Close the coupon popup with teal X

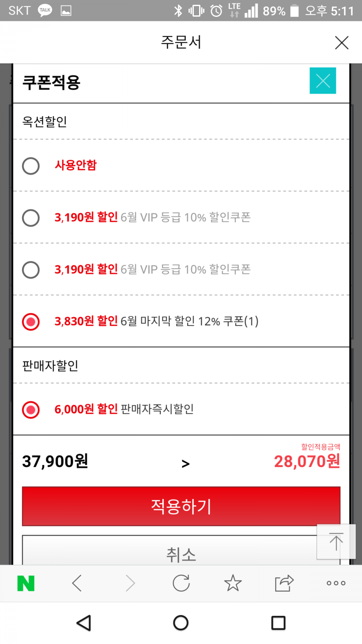(x=323, y=81)
